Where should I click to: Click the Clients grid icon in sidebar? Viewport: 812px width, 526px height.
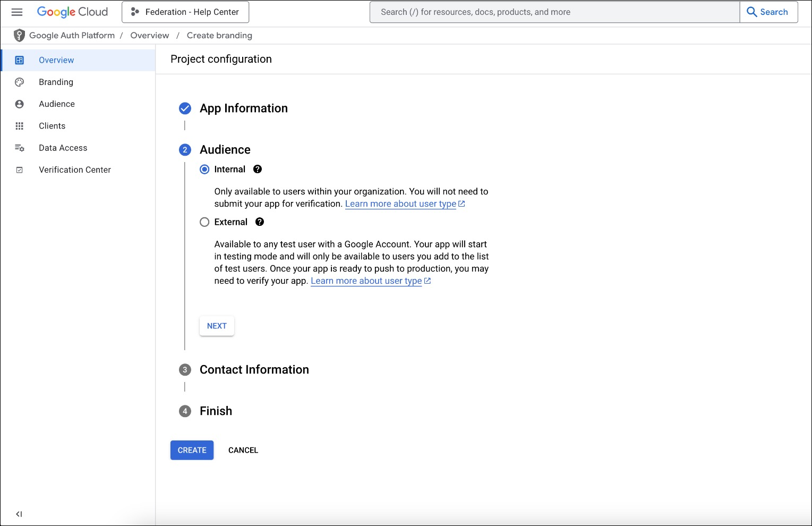pos(19,125)
